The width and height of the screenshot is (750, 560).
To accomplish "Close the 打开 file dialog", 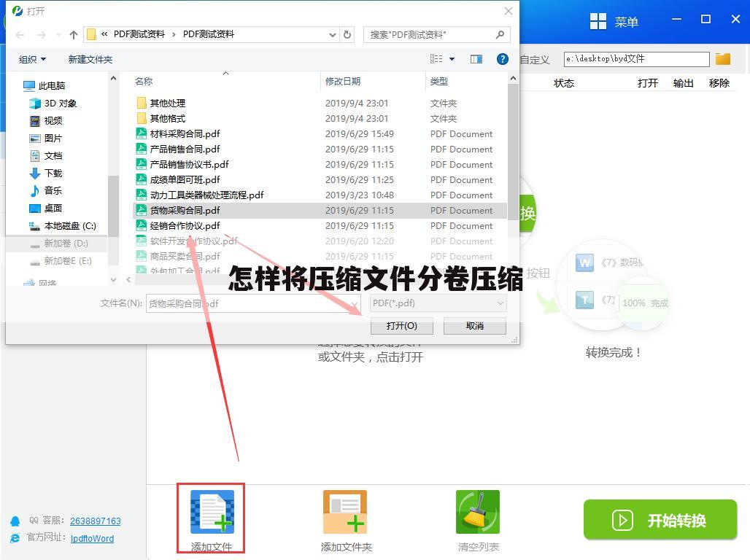I will pos(508,11).
